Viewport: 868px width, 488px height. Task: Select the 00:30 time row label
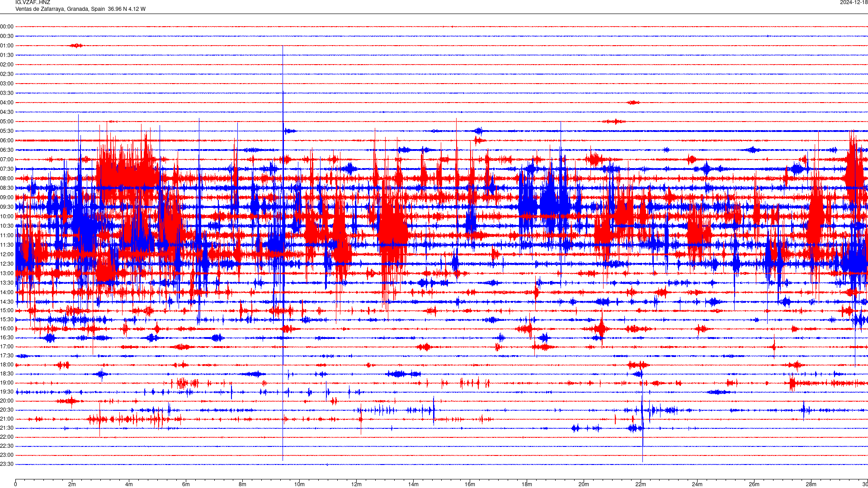click(x=7, y=36)
